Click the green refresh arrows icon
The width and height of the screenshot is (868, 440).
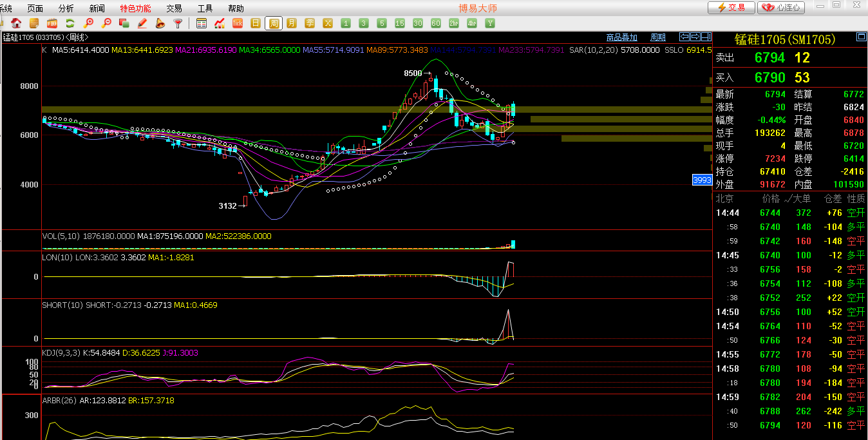point(70,23)
